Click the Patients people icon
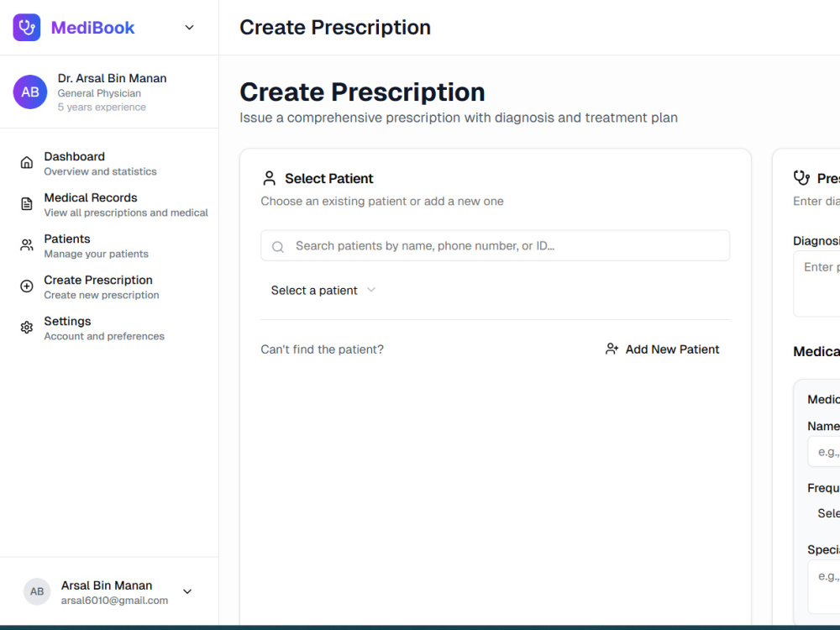This screenshot has width=840, height=630. point(27,245)
